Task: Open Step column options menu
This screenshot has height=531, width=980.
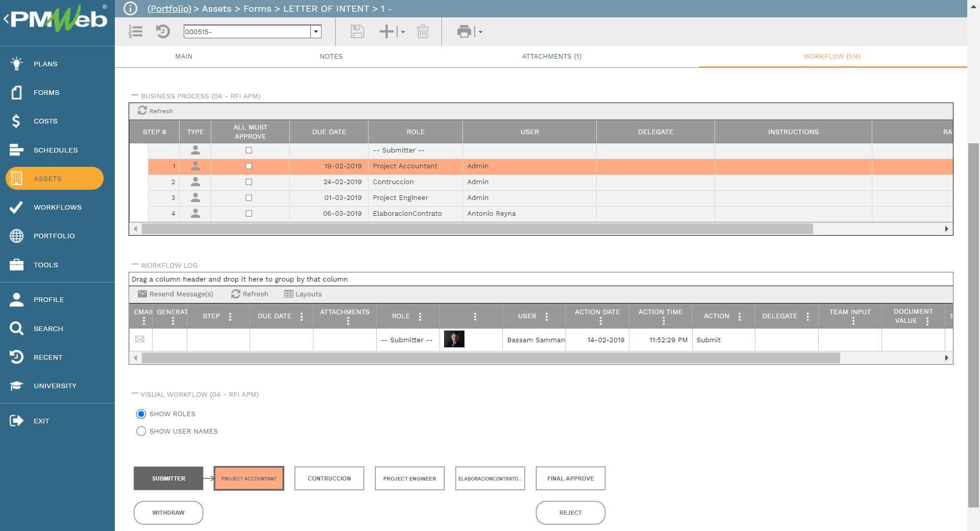Action: pyautogui.click(x=230, y=316)
